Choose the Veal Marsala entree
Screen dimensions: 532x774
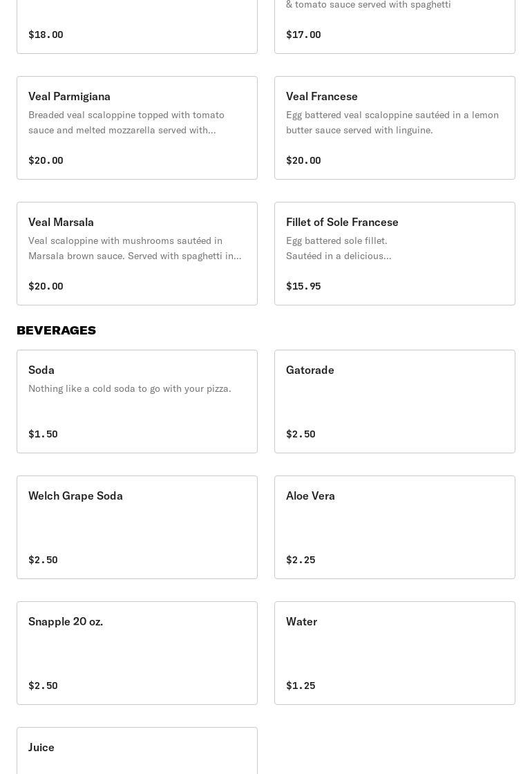[137, 254]
